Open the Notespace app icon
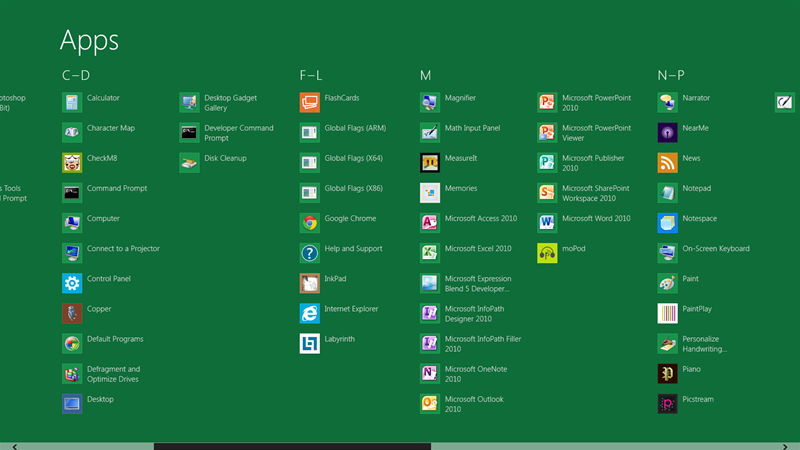 (667, 223)
